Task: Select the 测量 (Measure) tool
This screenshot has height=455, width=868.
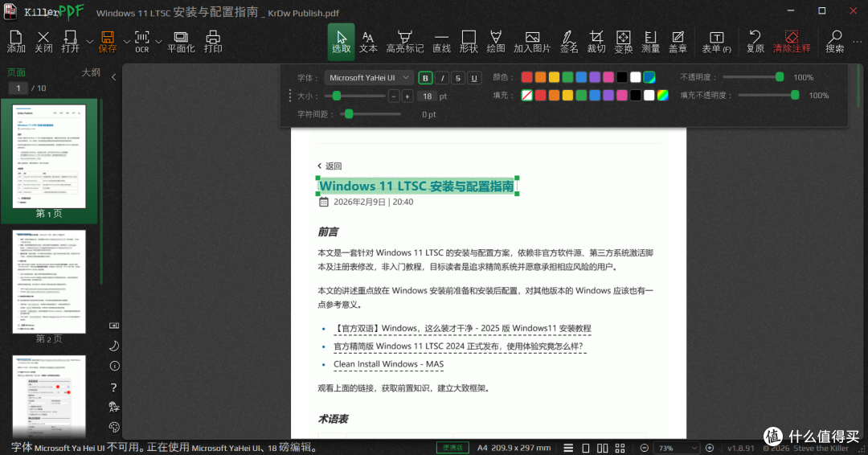Action: 650,42
